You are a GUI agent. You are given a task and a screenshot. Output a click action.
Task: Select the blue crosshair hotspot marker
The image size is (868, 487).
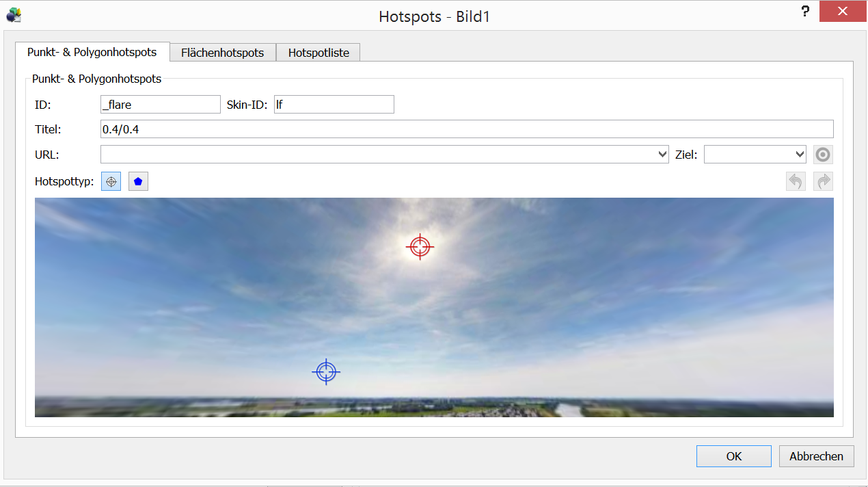pyautogui.click(x=326, y=371)
